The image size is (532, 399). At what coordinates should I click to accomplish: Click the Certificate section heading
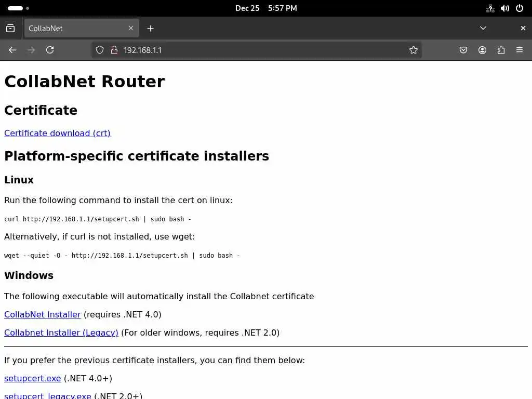pos(41,110)
